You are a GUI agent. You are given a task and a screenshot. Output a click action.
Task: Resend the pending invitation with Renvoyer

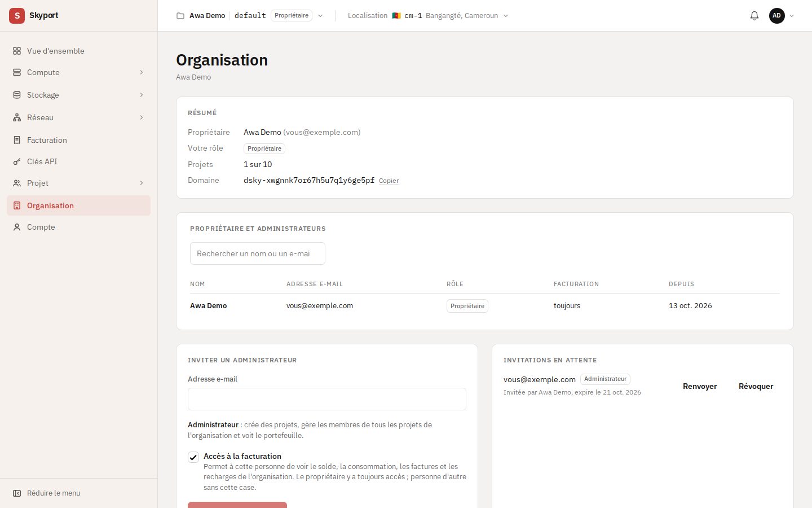pyautogui.click(x=700, y=386)
